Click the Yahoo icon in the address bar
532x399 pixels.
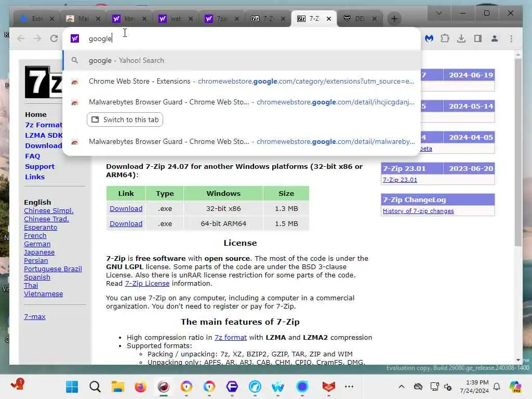pyautogui.click(x=75, y=38)
